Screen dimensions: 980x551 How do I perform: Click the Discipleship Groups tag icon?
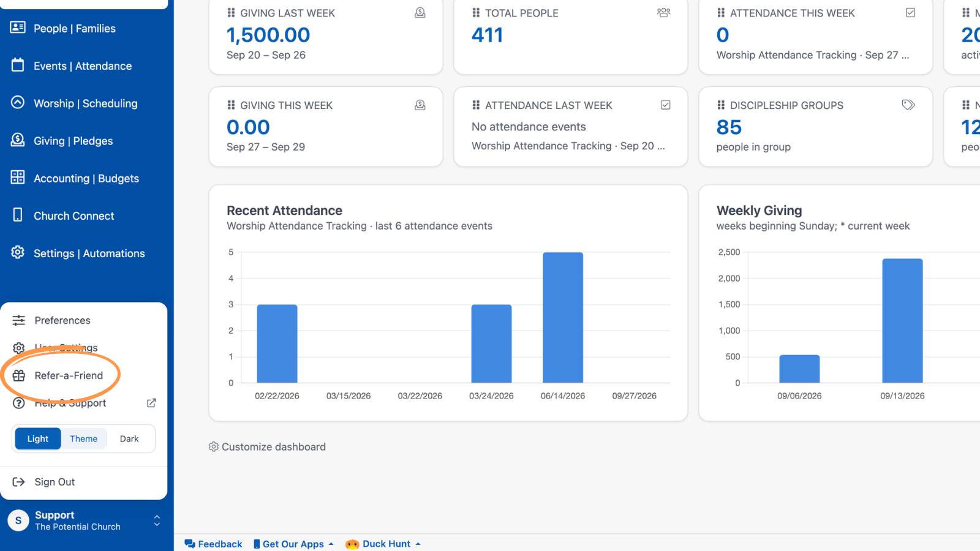(x=908, y=105)
